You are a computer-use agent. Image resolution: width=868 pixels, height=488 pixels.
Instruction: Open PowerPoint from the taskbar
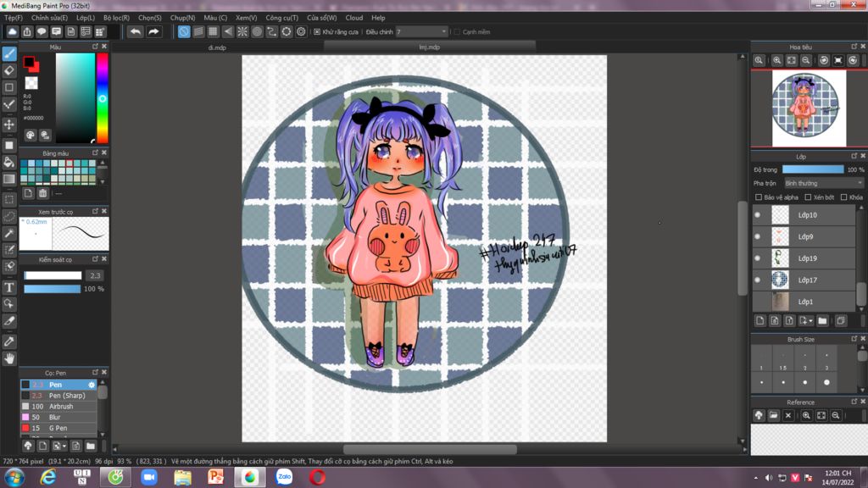point(216,476)
